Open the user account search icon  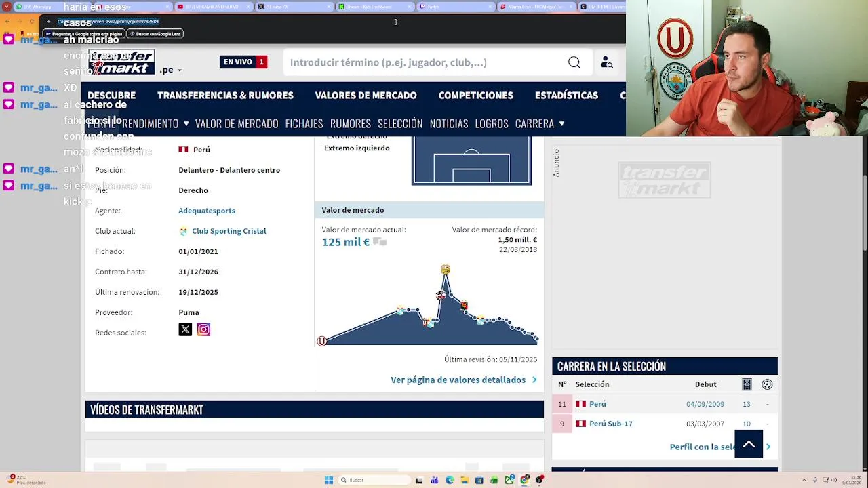[607, 62]
